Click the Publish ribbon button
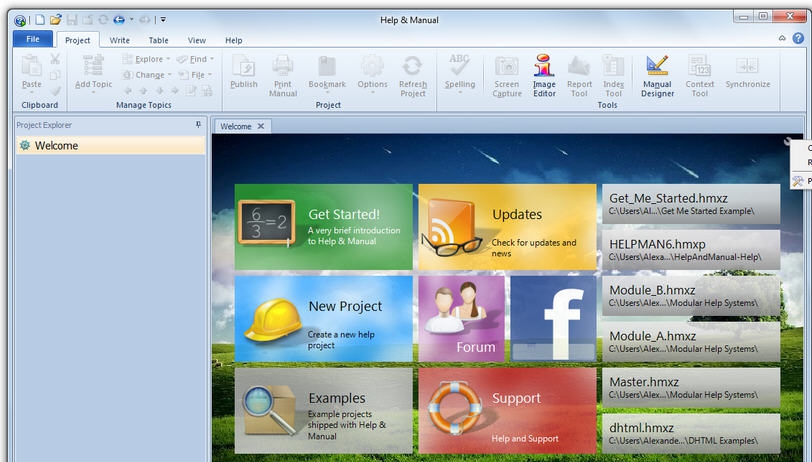 click(x=243, y=72)
